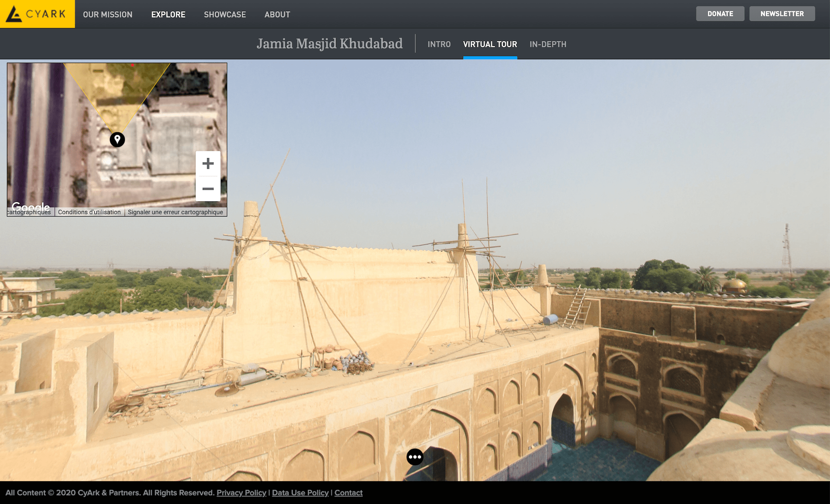Viewport: 830px width, 504px height.
Task: Open the Our Mission menu
Action: pyautogui.click(x=108, y=14)
